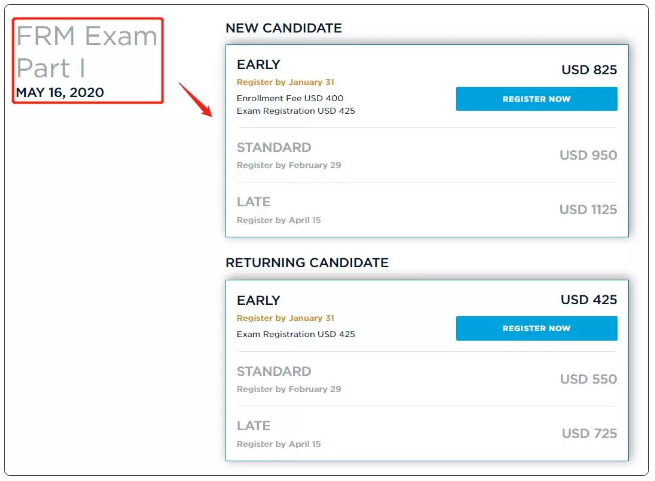Click Register Now for New Candidate early pricing
Image resolution: width=655 pixels, height=481 pixels.
coord(536,99)
